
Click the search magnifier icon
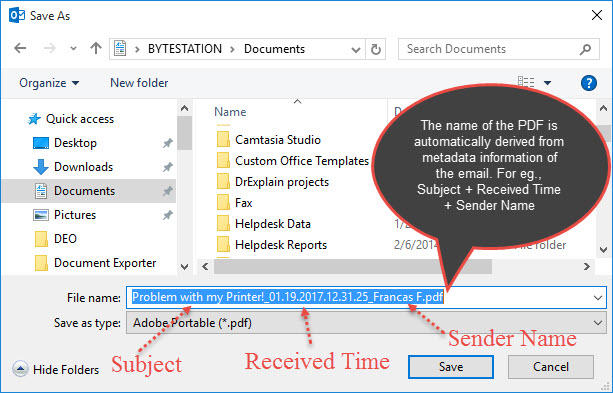(585, 49)
